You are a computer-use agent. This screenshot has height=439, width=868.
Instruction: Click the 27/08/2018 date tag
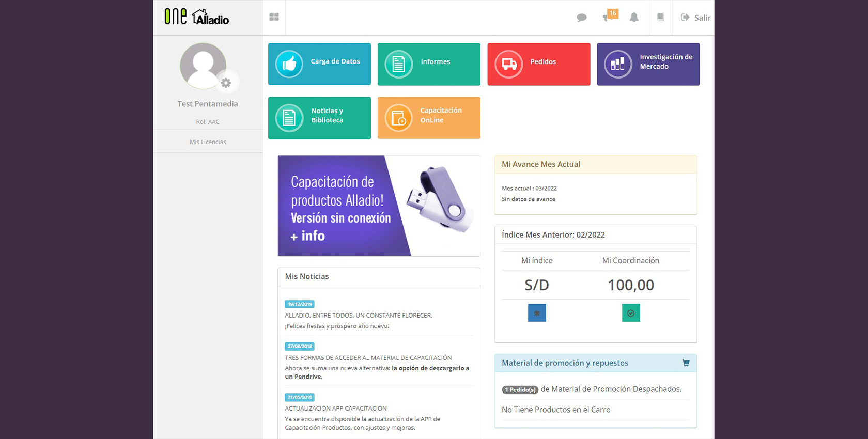pos(300,347)
